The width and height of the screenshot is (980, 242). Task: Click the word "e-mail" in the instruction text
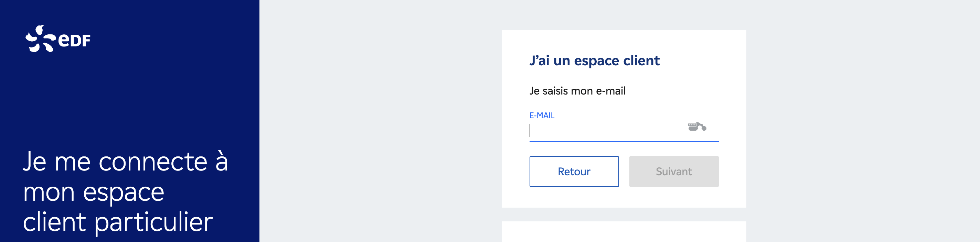point(610,91)
